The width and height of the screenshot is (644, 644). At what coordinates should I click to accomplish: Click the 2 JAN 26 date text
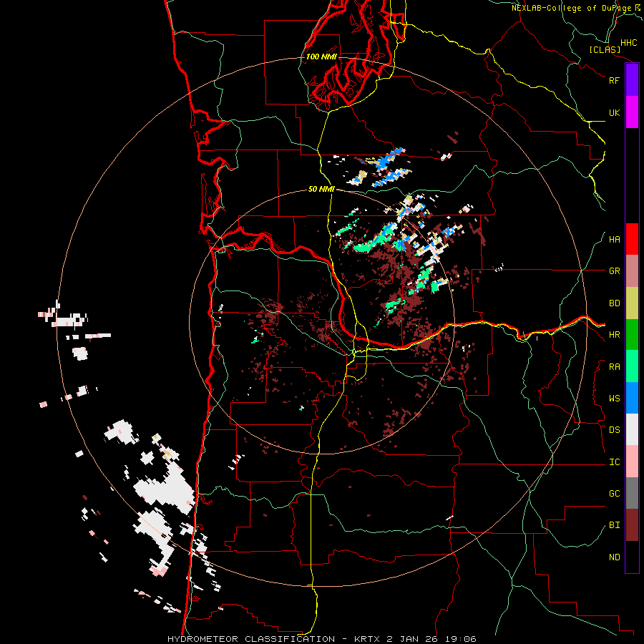(412, 639)
